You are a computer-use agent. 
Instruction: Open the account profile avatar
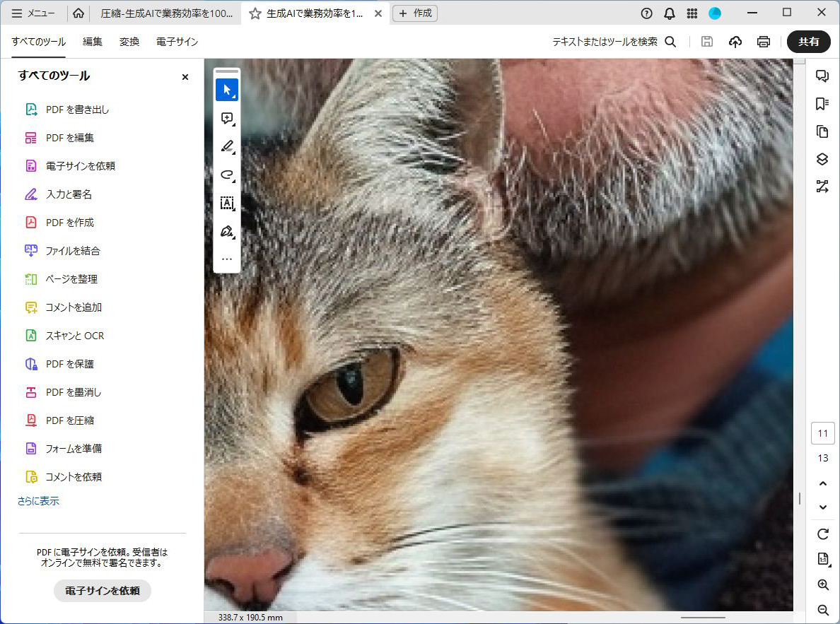715,13
